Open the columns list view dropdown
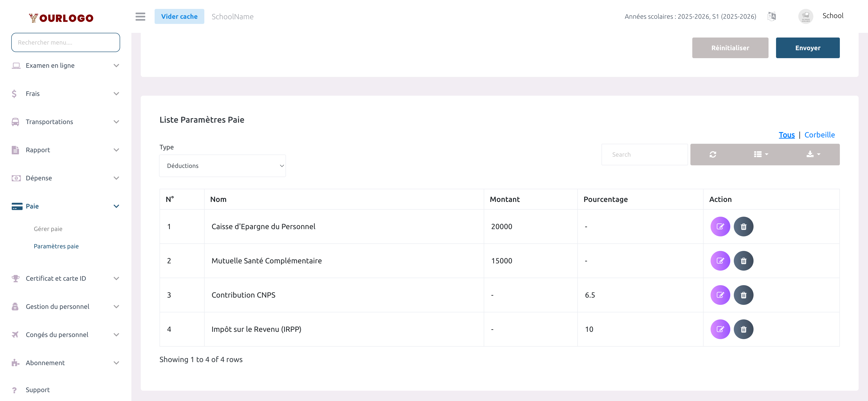The width and height of the screenshot is (868, 401). [761, 155]
